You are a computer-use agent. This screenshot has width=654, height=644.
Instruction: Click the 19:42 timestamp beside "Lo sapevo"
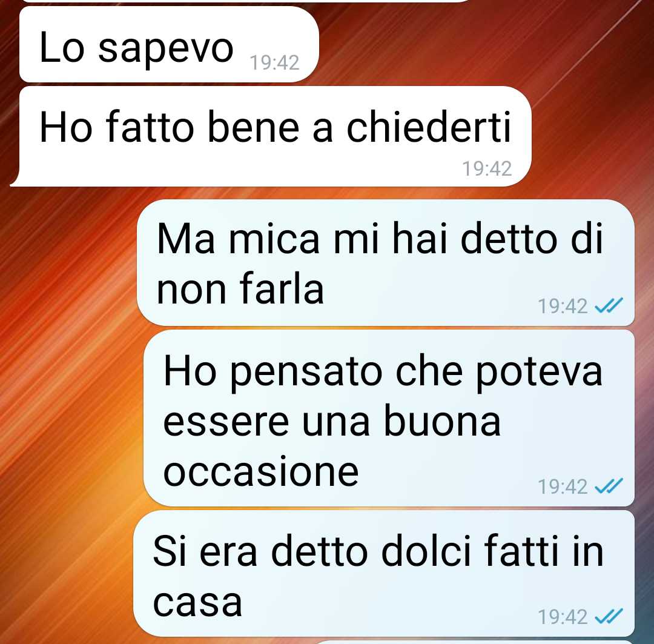point(274,63)
